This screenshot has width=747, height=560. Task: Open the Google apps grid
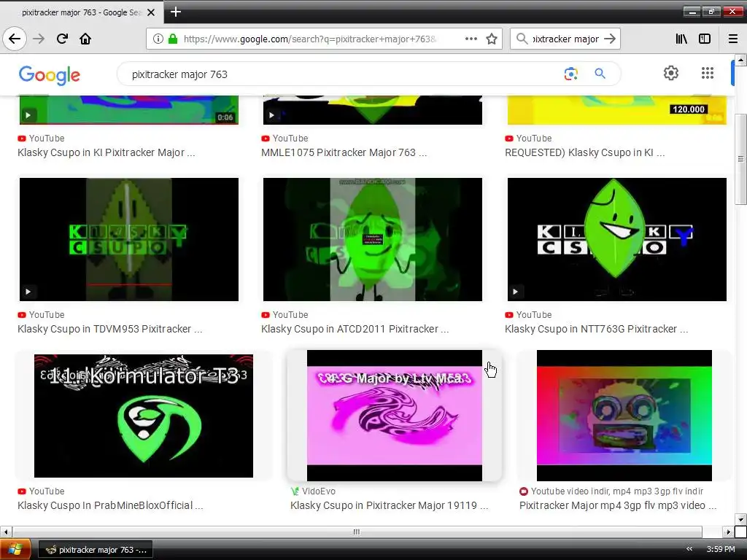tap(708, 73)
